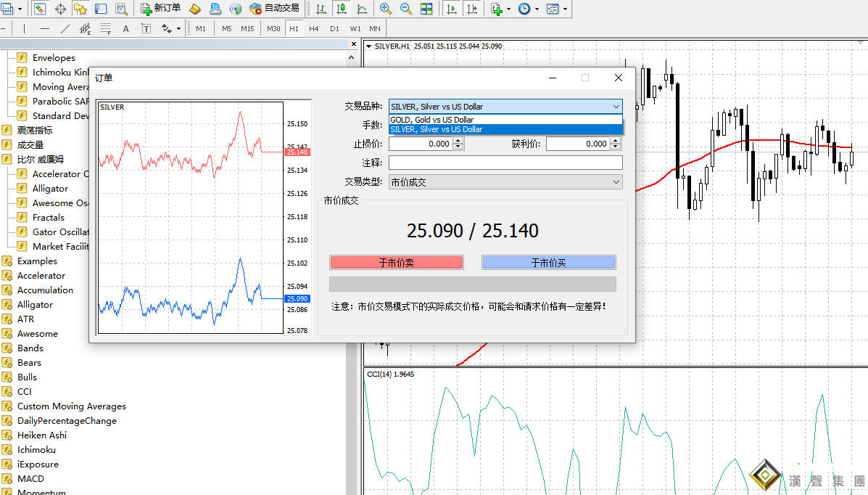The height and width of the screenshot is (495, 868).
Task: Toggle the Market Watch window
Action: coord(40,9)
